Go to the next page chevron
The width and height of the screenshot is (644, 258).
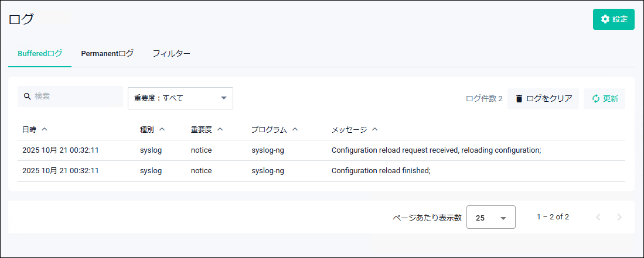pyautogui.click(x=619, y=217)
